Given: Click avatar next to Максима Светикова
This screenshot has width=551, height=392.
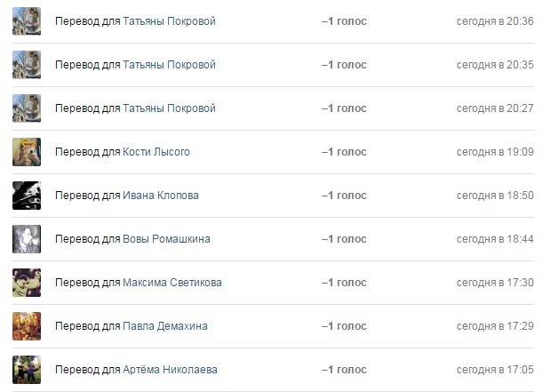Looking at the screenshot, I should click(x=27, y=282).
